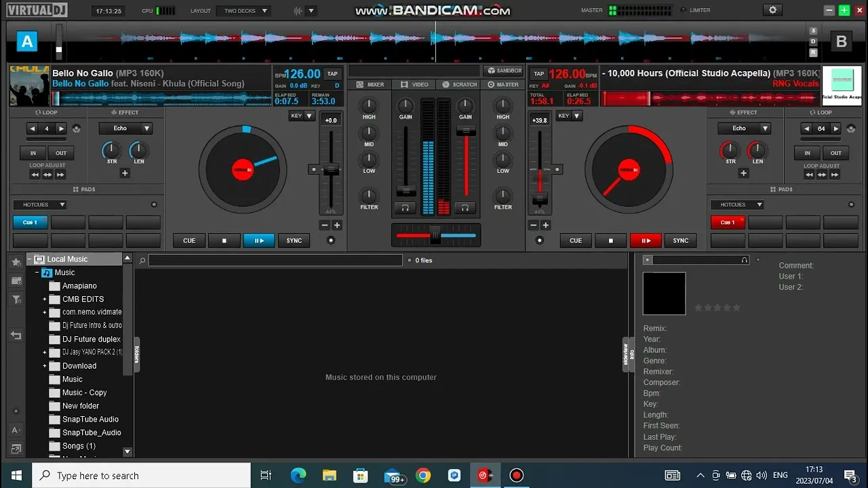
Task: Open deck A KEY dropdown
Action: point(302,116)
